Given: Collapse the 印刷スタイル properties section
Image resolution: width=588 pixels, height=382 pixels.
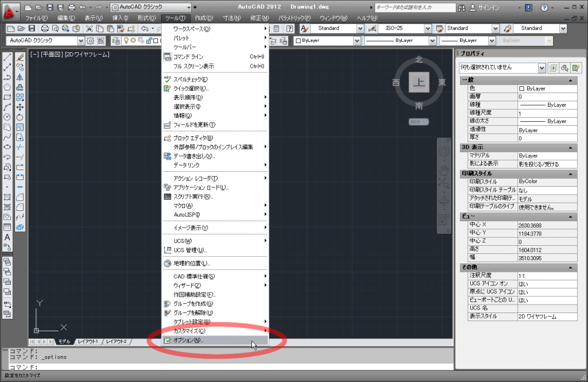Looking at the screenshot, I should (570, 173).
